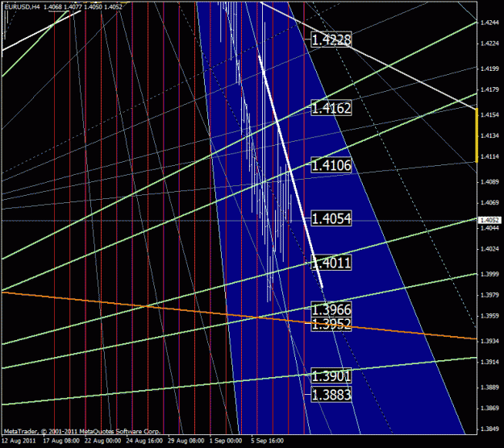
Task: Click the 1.4244 price axis value
Action: pyautogui.click(x=489, y=23)
